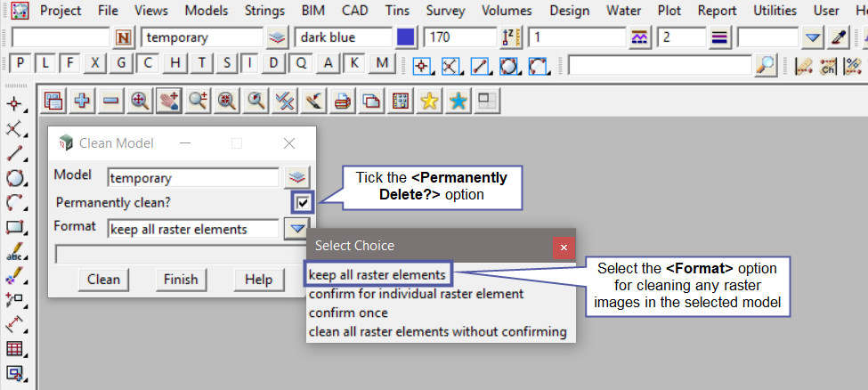The width and height of the screenshot is (868, 390).
Task: Select the circle tool in left toolbar
Action: 14,177
